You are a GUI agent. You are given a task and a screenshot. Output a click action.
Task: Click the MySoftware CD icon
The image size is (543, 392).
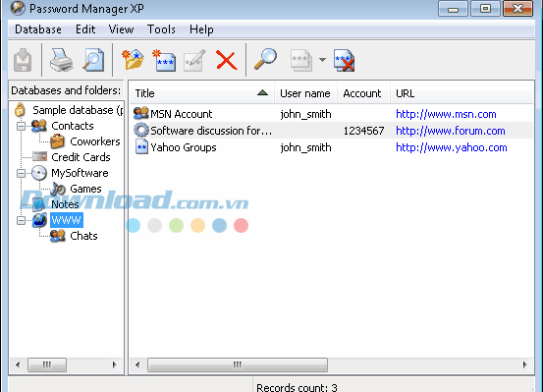[x=39, y=173]
